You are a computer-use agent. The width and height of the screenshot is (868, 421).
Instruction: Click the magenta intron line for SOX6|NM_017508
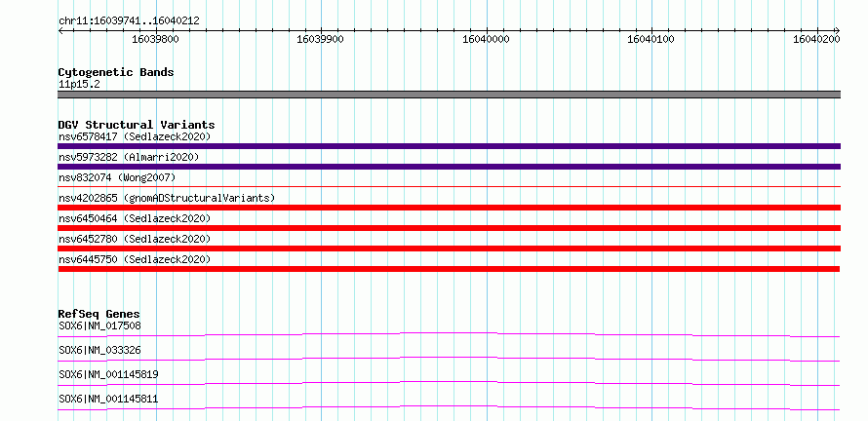[449, 333]
